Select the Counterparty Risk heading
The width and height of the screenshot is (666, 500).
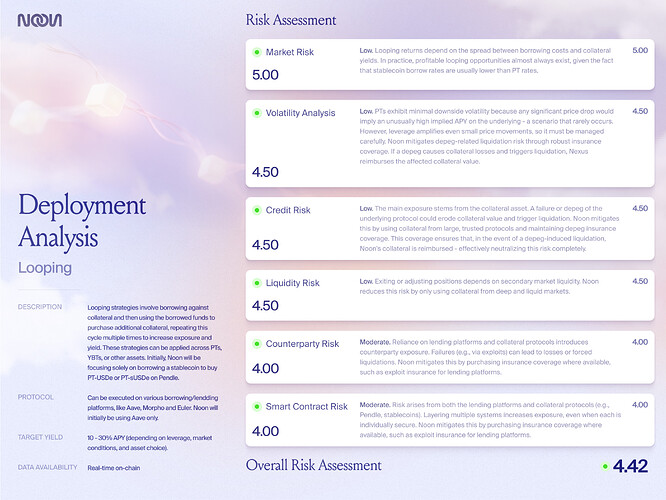pos(302,344)
